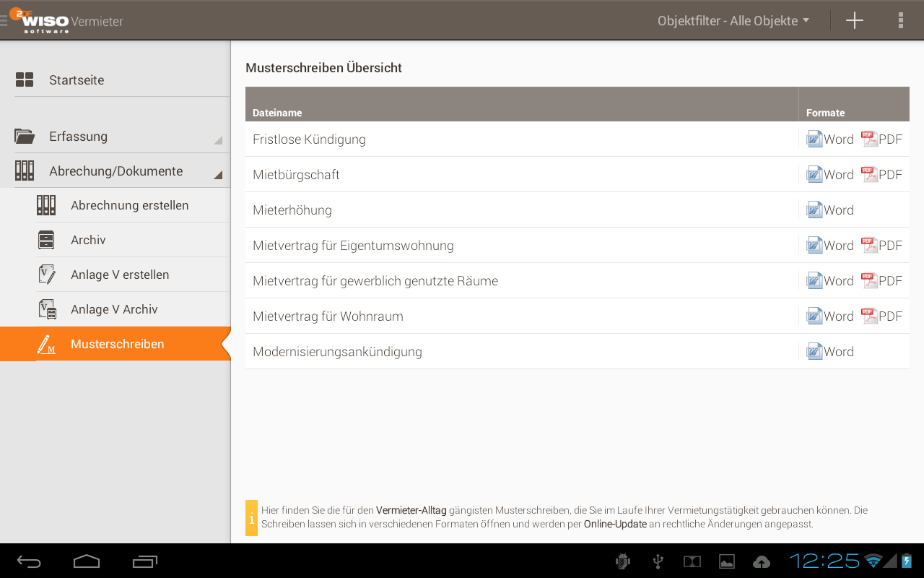Tap the Android back button
The width and height of the screenshot is (924, 578).
tap(30, 561)
